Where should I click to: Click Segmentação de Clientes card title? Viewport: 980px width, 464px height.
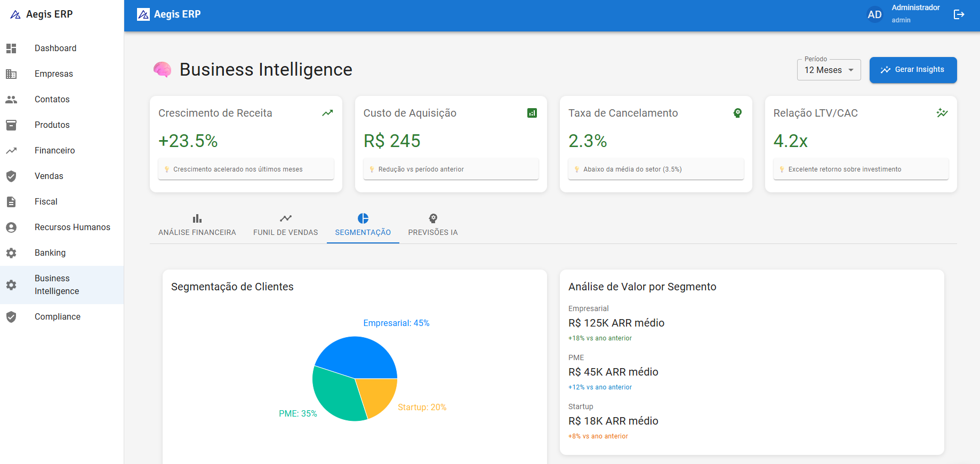232,287
